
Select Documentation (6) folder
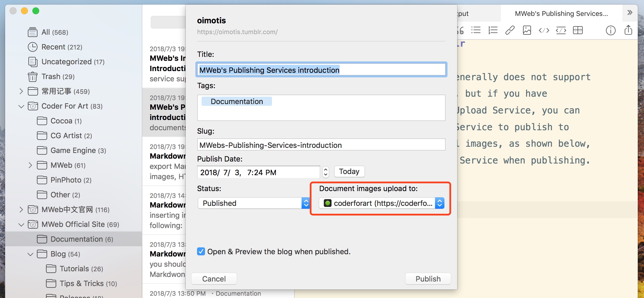tap(74, 239)
